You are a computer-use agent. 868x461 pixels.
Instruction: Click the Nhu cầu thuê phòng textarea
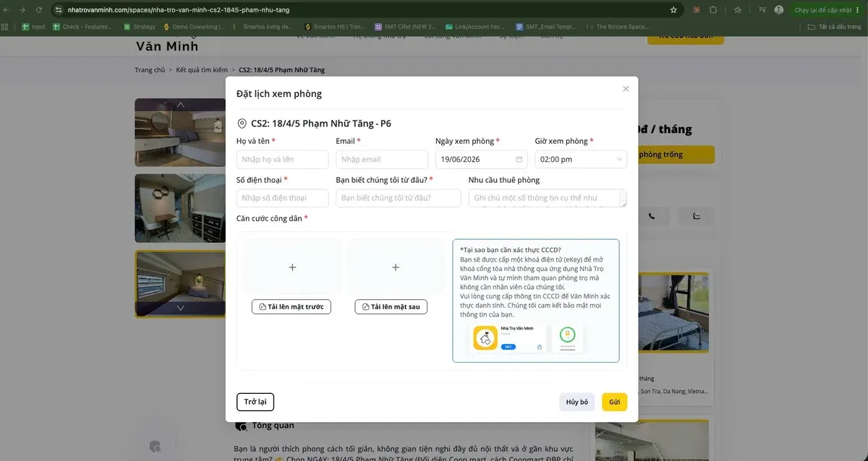tap(548, 198)
